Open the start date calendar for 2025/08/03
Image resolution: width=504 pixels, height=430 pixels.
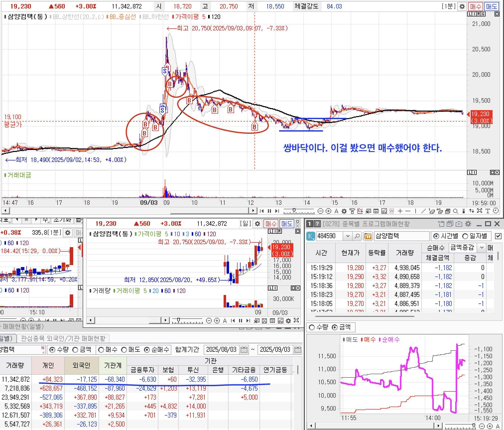244,350
